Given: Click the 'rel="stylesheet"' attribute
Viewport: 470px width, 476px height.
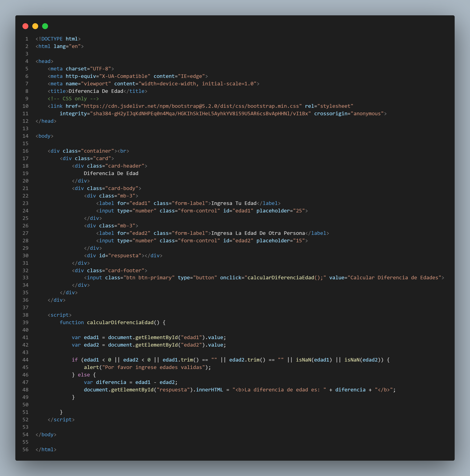Looking at the screenshot, I should click(x=329, y=106).
